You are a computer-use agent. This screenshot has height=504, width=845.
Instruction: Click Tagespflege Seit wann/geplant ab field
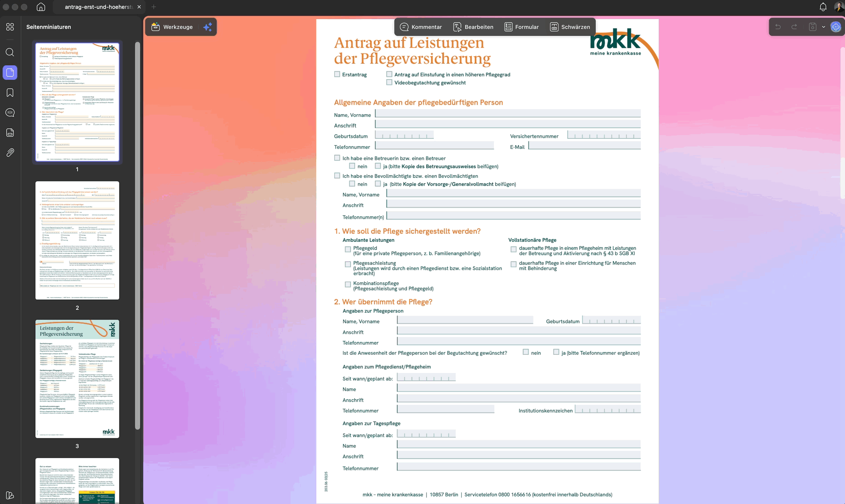pos(426,434)
